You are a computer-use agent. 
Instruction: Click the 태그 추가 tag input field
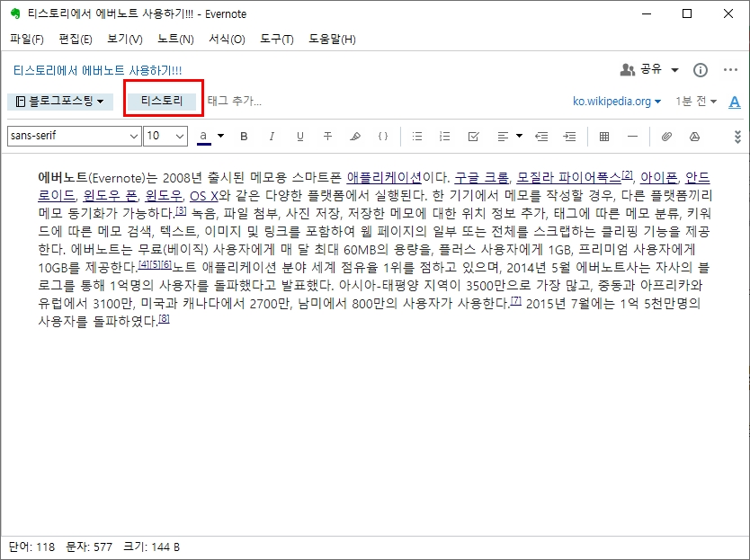pyautogui.click(x=235, y=101)
